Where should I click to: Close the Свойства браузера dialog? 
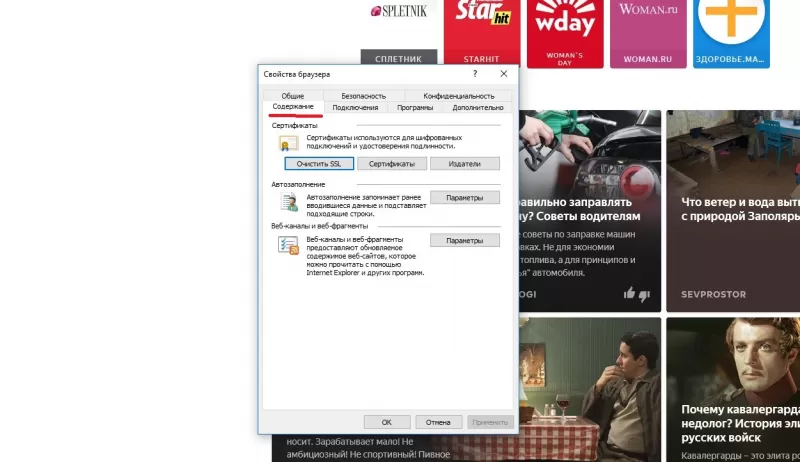[x=504, y=74]
